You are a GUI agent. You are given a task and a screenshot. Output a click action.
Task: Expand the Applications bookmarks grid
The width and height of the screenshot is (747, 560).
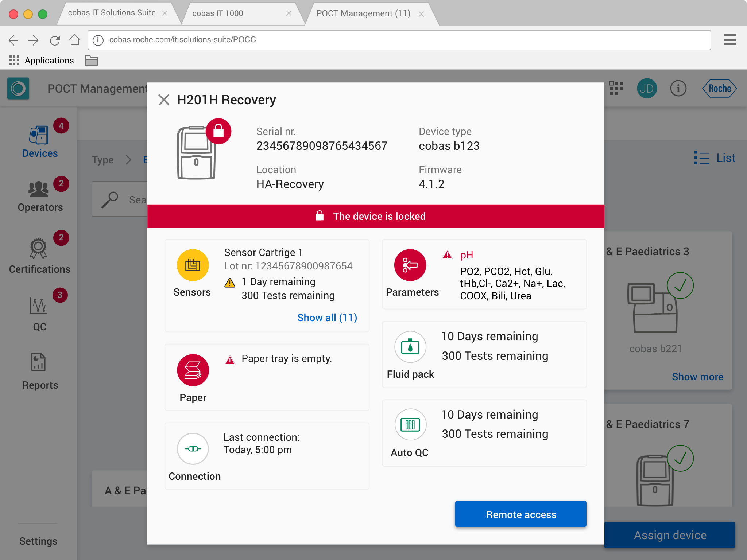[14, 60]
